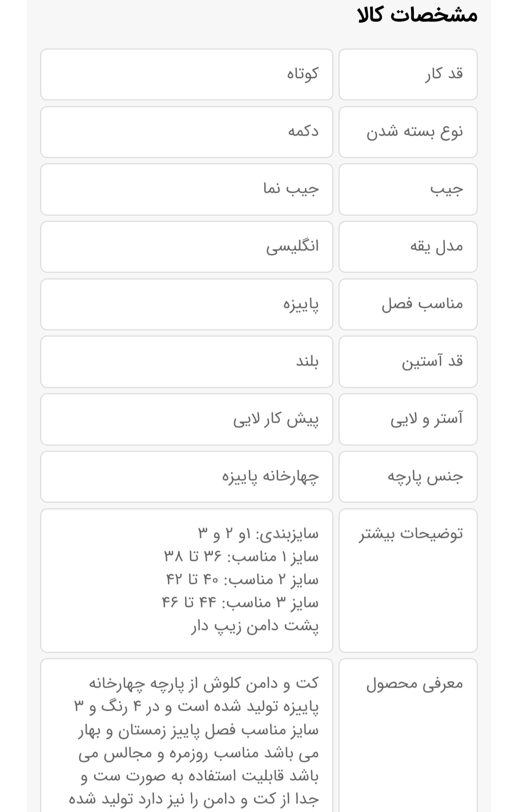Screen dimensions: 518x812
Task: Select the "چهارخانه پاییزه" fabric value
Action: click(x=270, y=477)
